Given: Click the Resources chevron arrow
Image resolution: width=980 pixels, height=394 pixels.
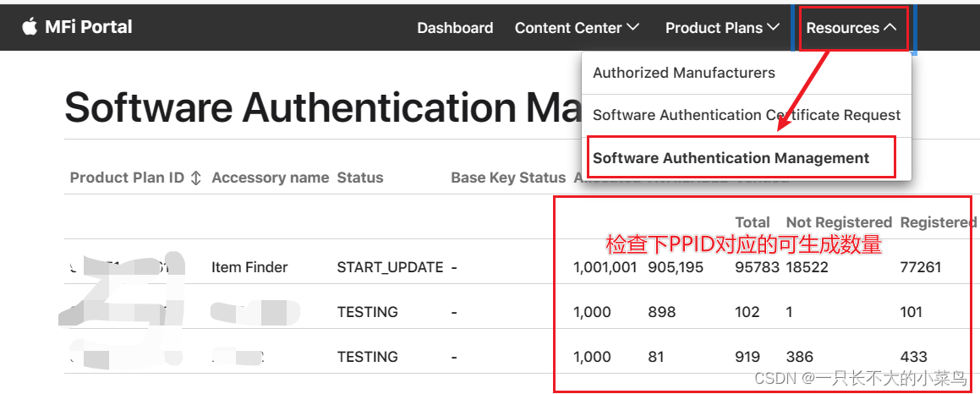Looking at the screenshot, I should click(890, 28).
